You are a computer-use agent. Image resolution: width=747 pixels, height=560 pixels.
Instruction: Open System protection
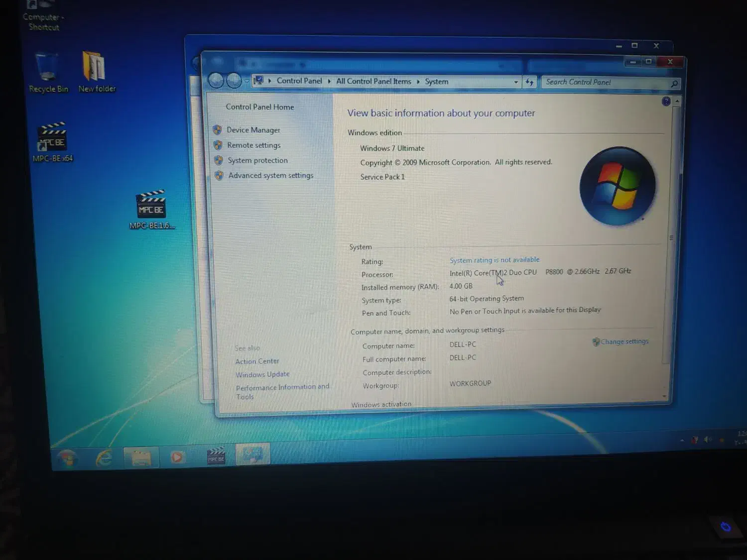click(258, 160)
